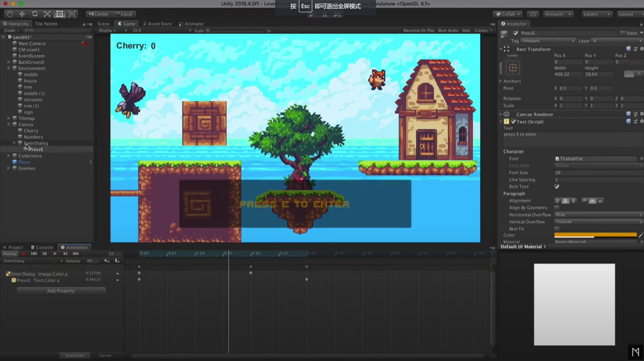This screenshot has width=644, height=361.
Task: Play the animation clip preview
Action: tap(55, 254)
